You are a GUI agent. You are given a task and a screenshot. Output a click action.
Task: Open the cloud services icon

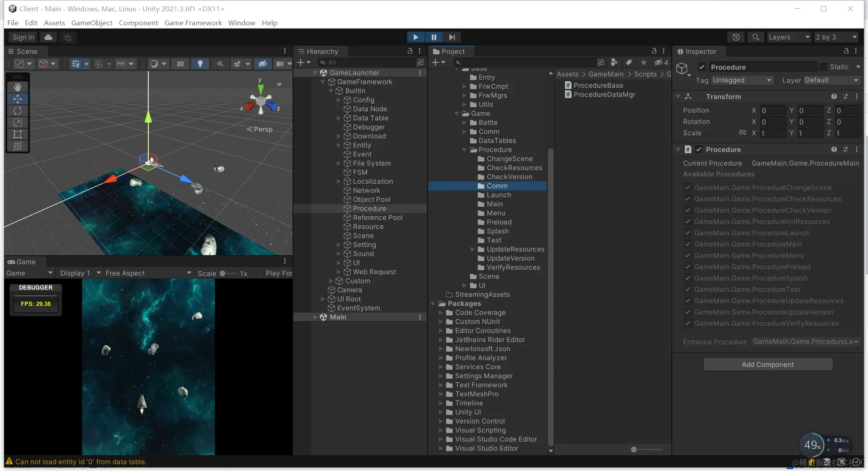pos(48,37)
